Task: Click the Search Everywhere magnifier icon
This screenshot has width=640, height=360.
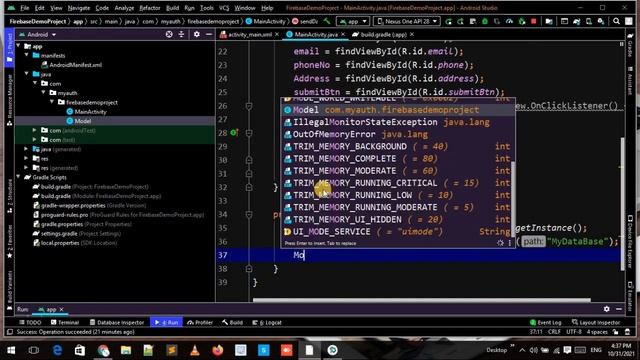Action: 616,21
